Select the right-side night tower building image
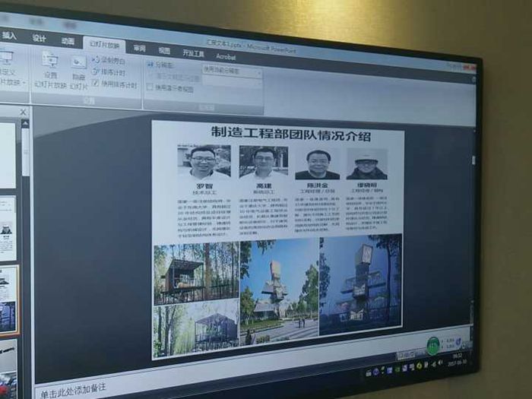Screen dimensions: 532x399 point(361,284)
